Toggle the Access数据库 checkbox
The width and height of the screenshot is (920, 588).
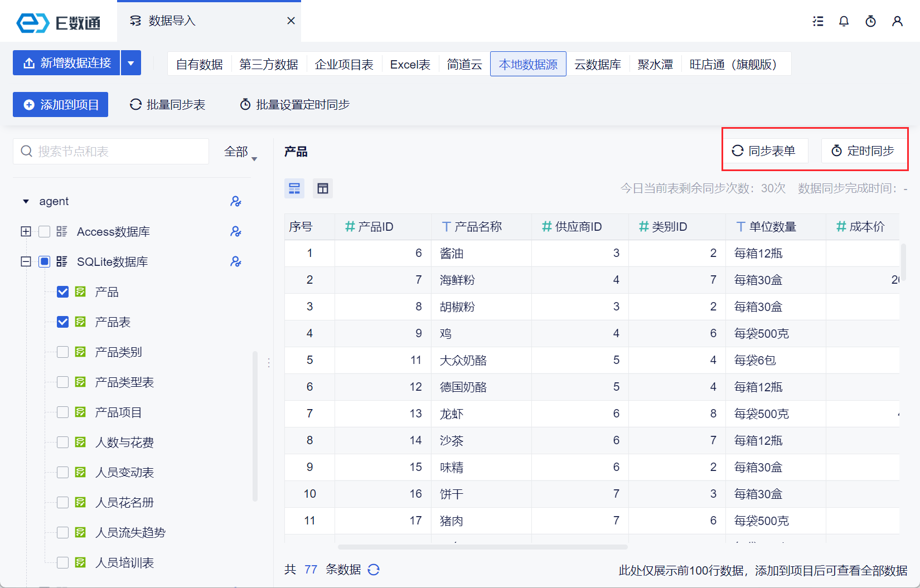pyautogui.click(x=45, y=231)
